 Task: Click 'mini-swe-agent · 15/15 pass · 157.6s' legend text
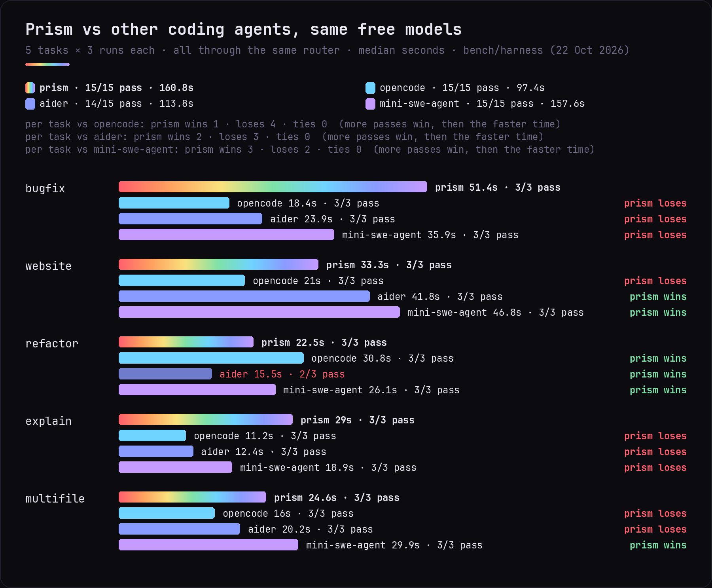(482, 104)
